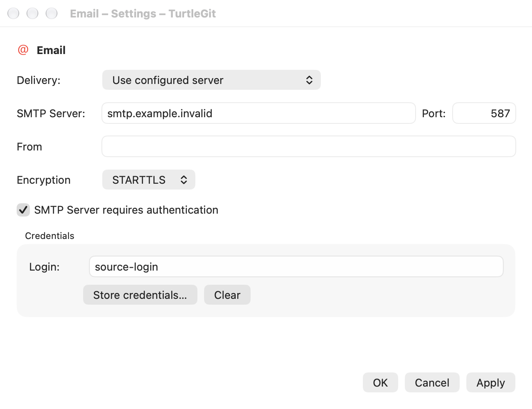Click the Store credentials... button
Screen dimensions: 532x409
coord(140,295)
